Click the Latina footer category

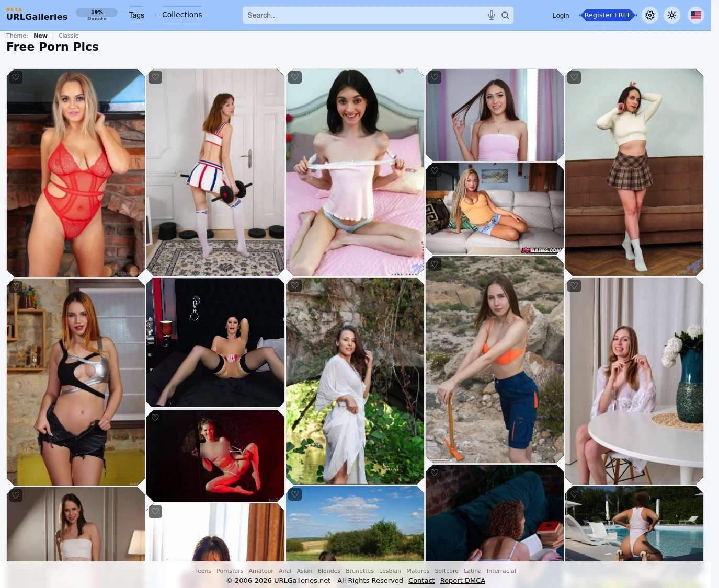[x=473, y=571]
